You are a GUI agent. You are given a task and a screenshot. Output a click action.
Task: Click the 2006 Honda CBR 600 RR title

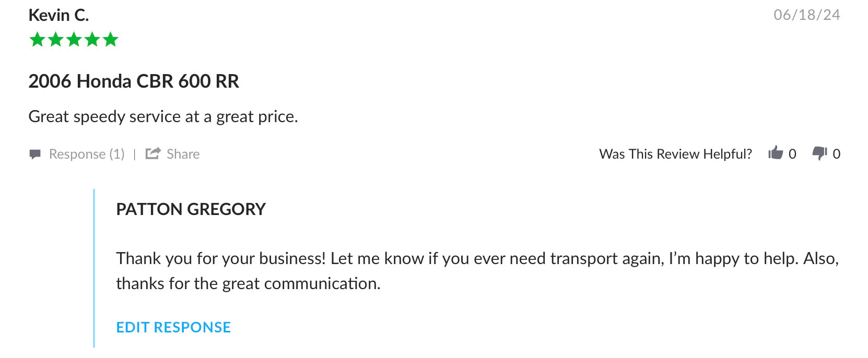click(134, 81)
